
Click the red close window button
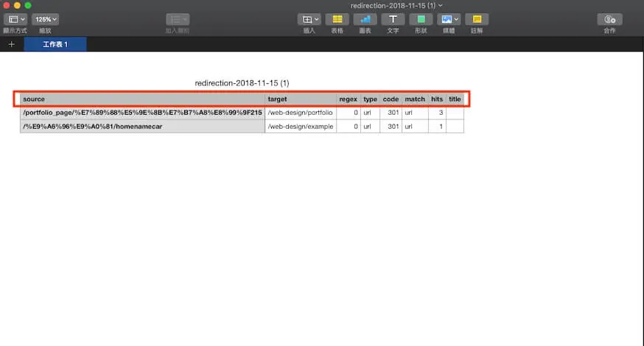pyautogui.click(x=6, y=5)
